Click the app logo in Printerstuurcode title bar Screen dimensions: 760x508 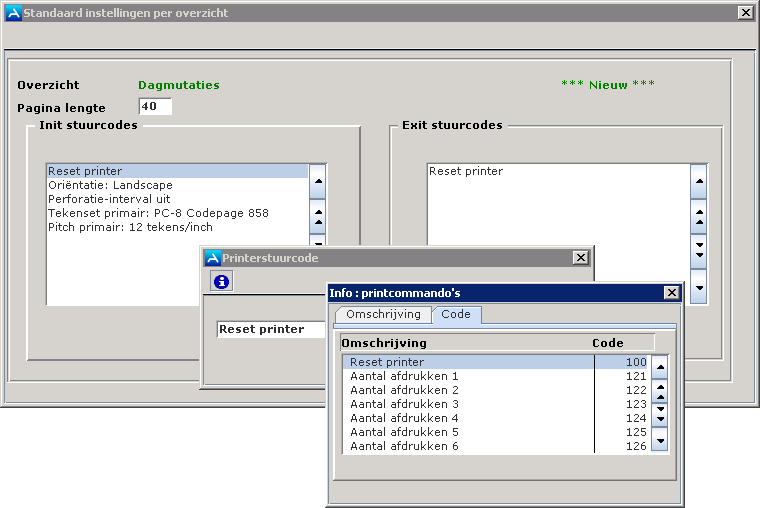point(212,258)
